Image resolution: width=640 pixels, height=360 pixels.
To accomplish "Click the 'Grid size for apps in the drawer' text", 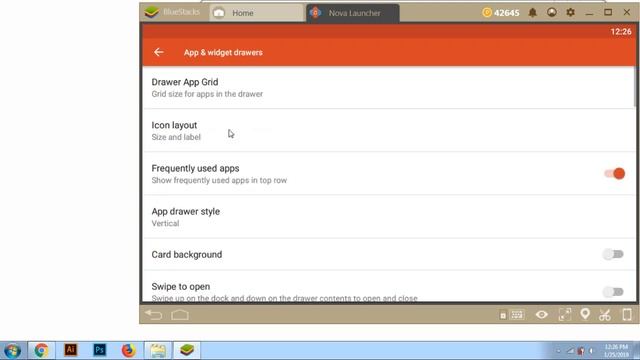I will coord(207,94).
